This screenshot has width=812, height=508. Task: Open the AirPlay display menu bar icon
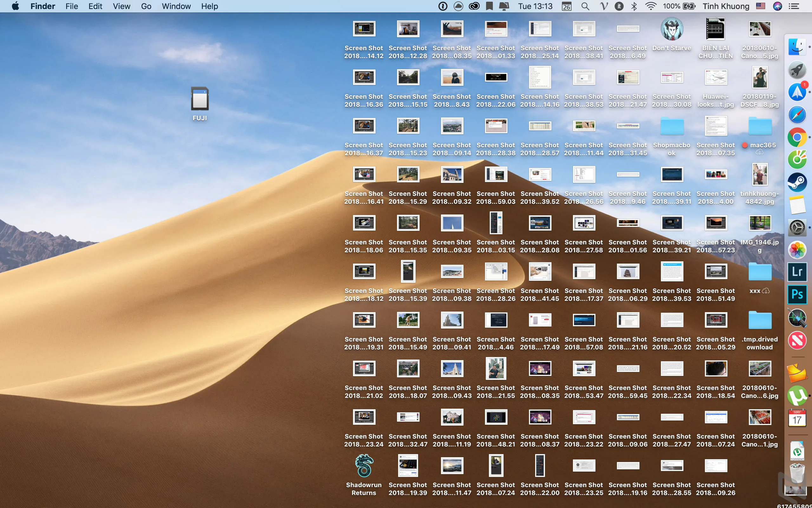(504, 6)
